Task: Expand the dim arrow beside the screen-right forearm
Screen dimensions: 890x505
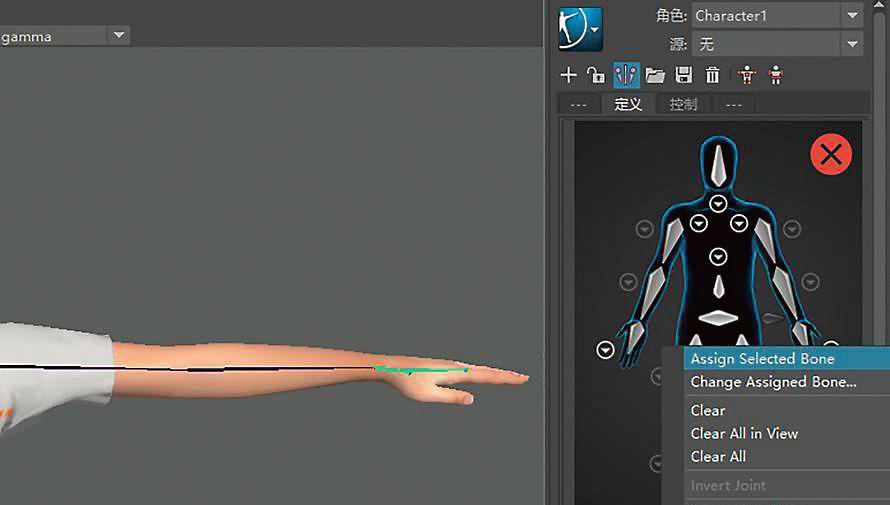Action: click(x=810, y=281)
